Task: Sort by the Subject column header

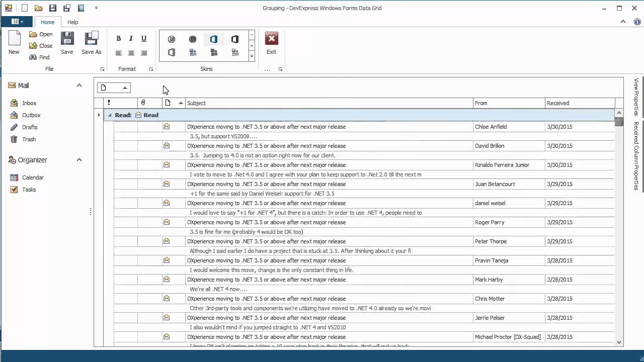Action: 329,103
